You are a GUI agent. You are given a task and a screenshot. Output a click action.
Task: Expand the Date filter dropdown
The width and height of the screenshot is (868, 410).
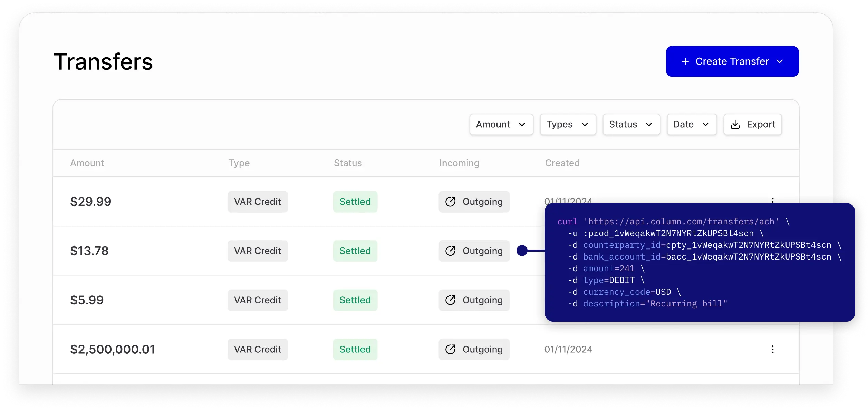tap(692, 124)
